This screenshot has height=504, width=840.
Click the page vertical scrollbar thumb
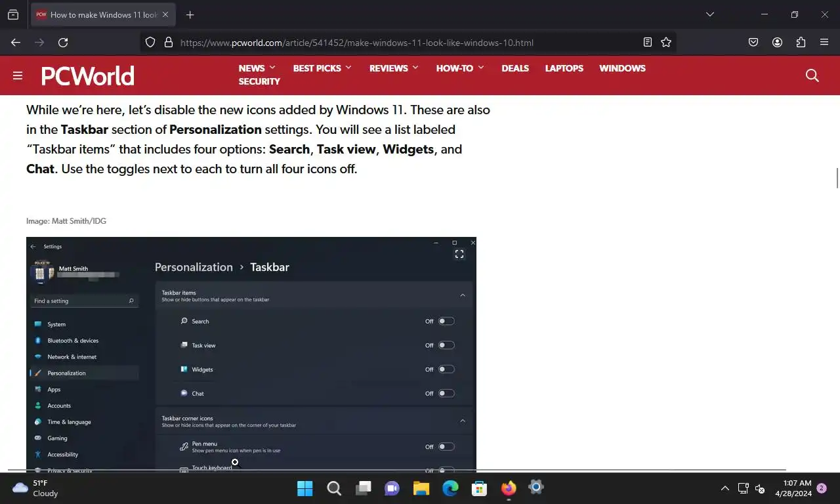click(837, 177)
